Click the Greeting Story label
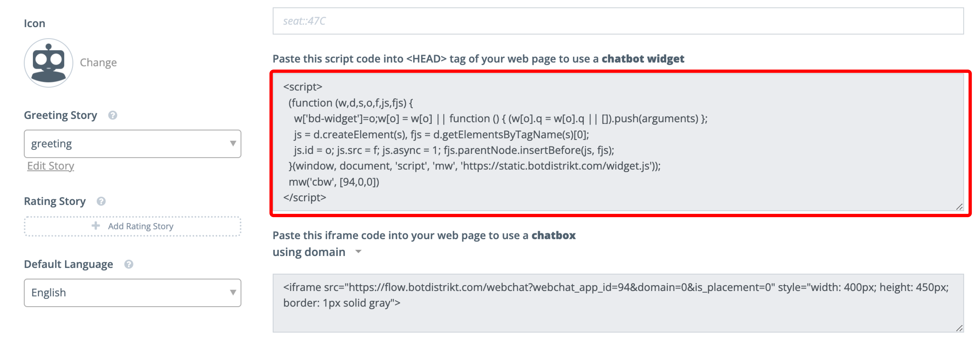The image size is (980, 346). pyautogui.click(x=61, y=115)
